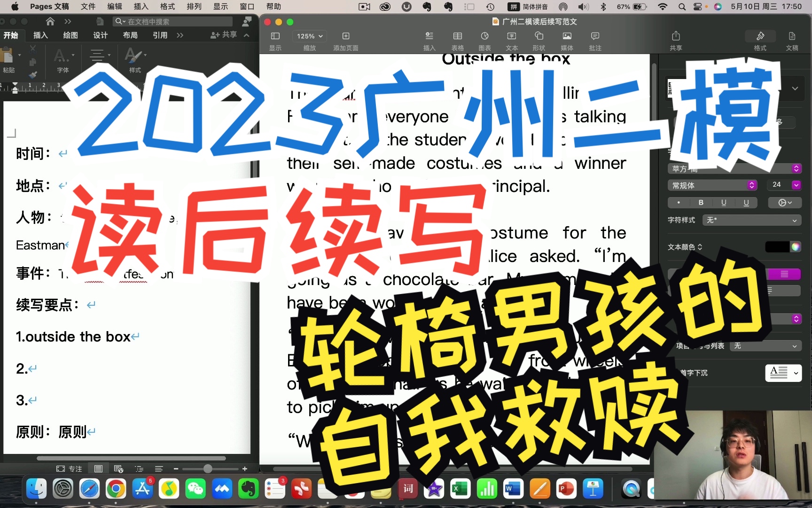Image resolution: width=812 pixels, height=508 pixels.
Task: Click the Word zoom-out minus button
Action: pyautogui.click(x=176, y=468)
